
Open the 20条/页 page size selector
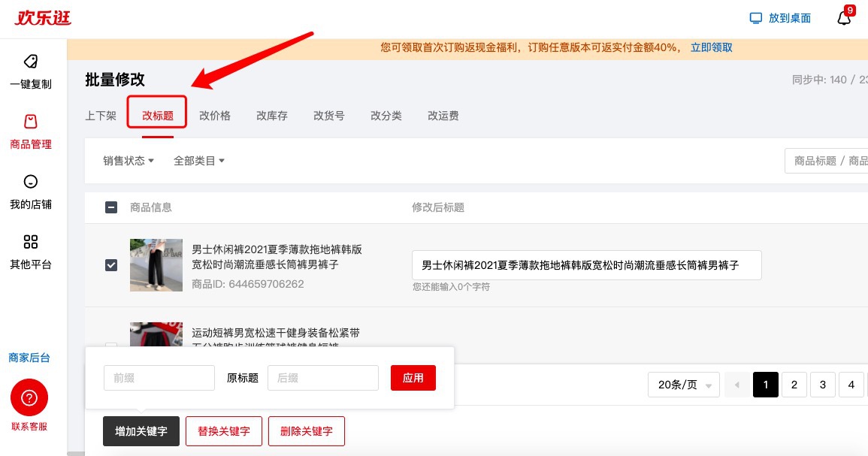pos(682,384)
